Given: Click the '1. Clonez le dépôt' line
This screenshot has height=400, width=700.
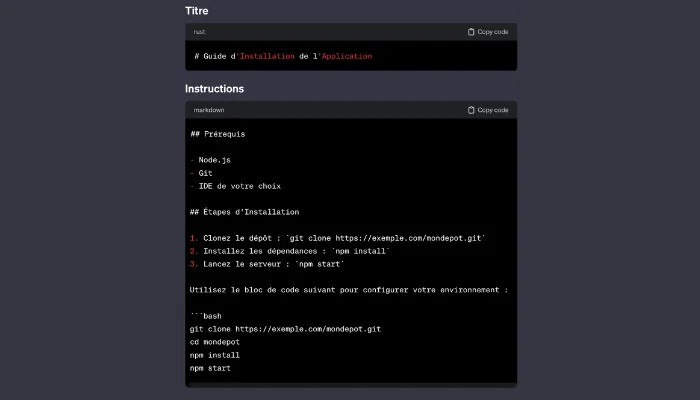Looking at the screenshot, I should [x=337, y=238].
